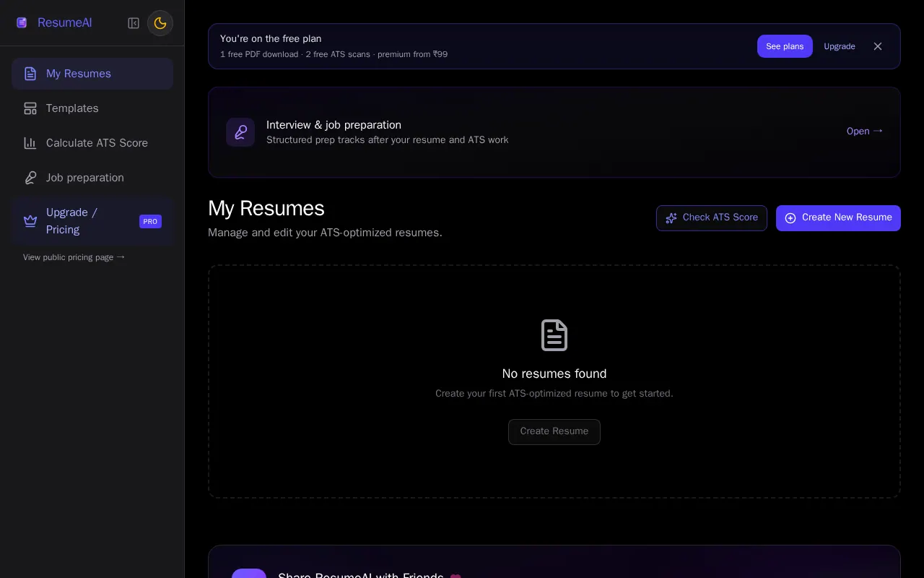Viewport: 924px width, 578px height.
Task: Click 'Create your first ATS-optimized resume' text
Action: coord(554,394)
